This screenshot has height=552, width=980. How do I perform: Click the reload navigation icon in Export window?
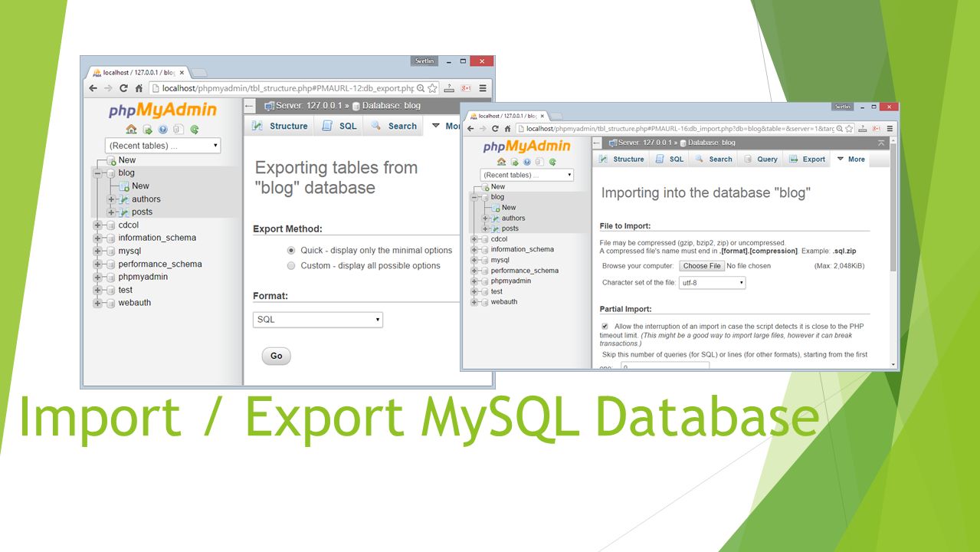click(x=195, y=130)
